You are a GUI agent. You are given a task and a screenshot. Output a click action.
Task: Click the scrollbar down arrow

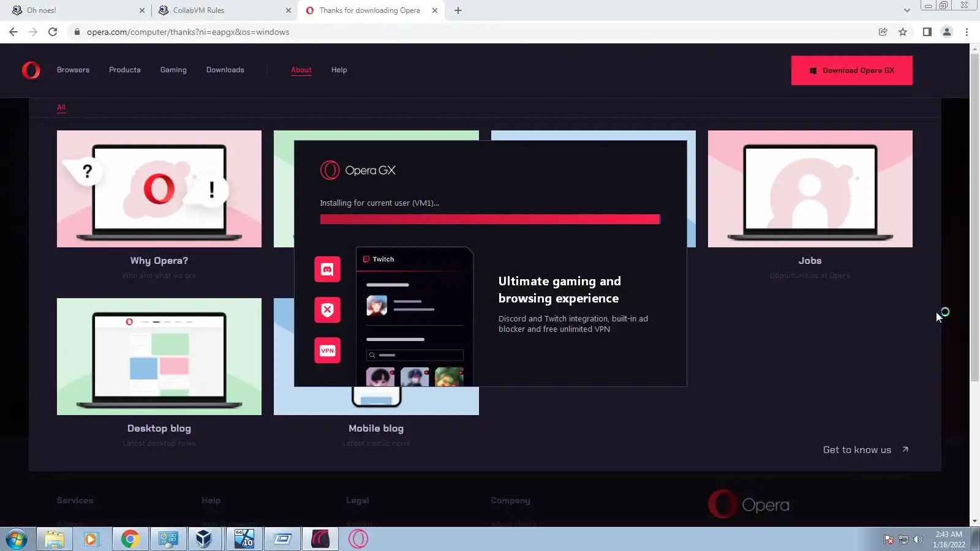pos(974,522)
